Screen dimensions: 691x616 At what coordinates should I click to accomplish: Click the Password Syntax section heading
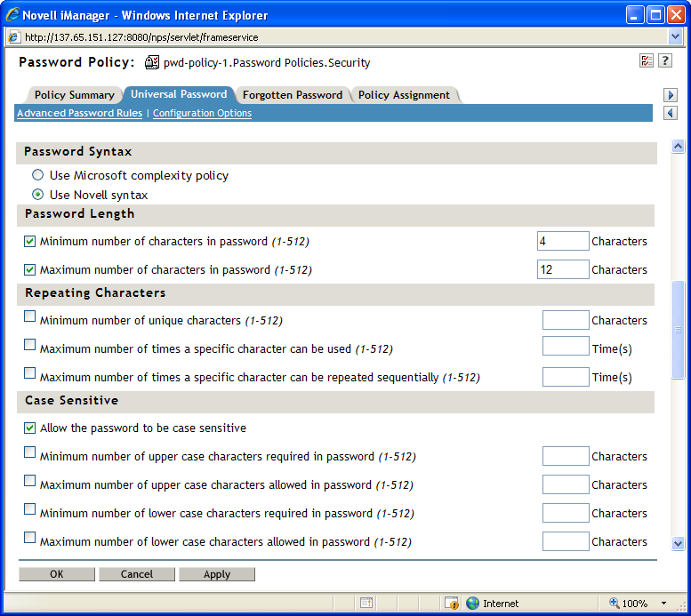(x=78, y=151)
